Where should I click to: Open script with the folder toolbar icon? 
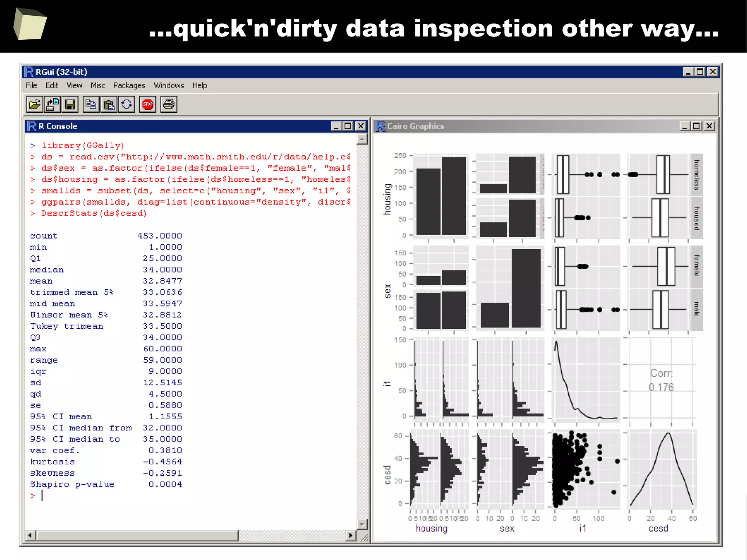[x=35, y=104]
